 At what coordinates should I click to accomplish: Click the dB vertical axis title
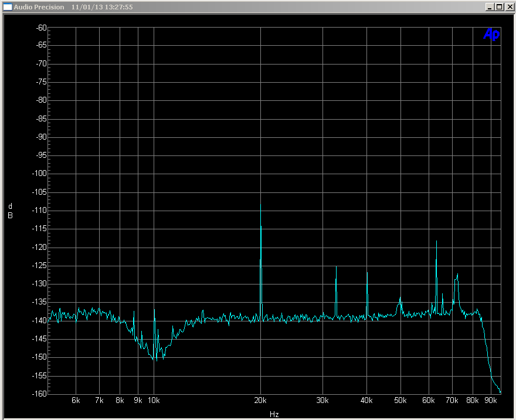(10, 211)
